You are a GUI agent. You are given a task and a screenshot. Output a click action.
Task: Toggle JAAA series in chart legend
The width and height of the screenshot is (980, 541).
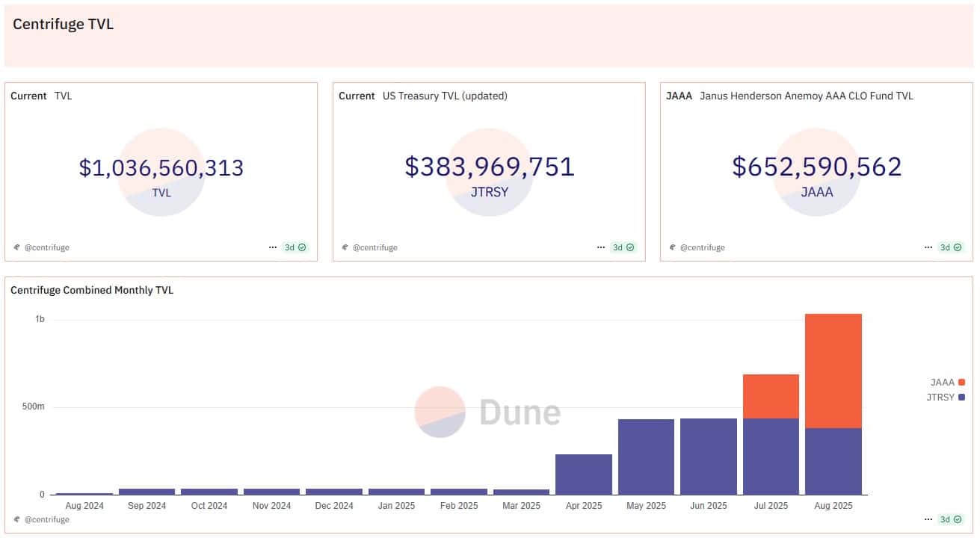tap(947, 382)
